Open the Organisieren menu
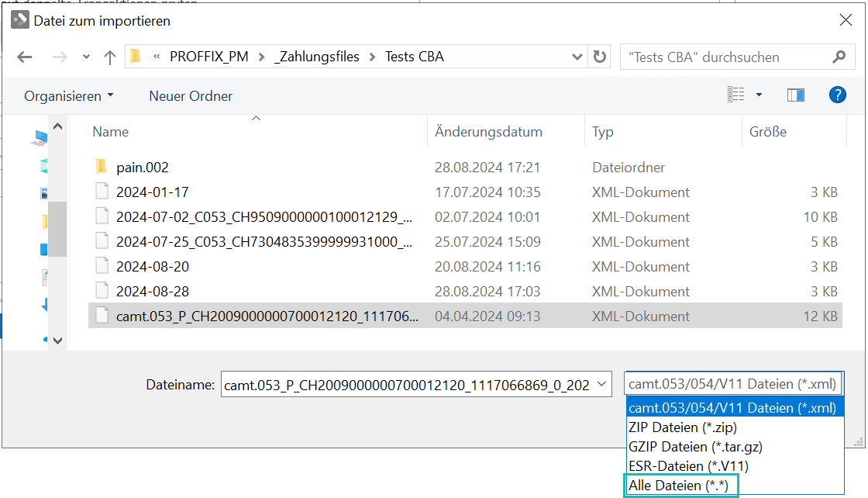The height and width of the screenshot is (498, 868). (69, 96)
